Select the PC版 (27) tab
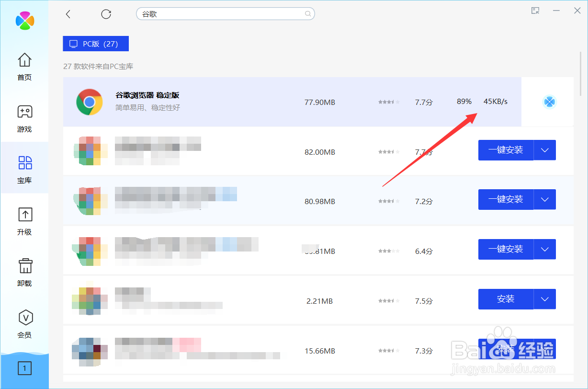Viewport: 588px width, 389px height. click(96, 44)
